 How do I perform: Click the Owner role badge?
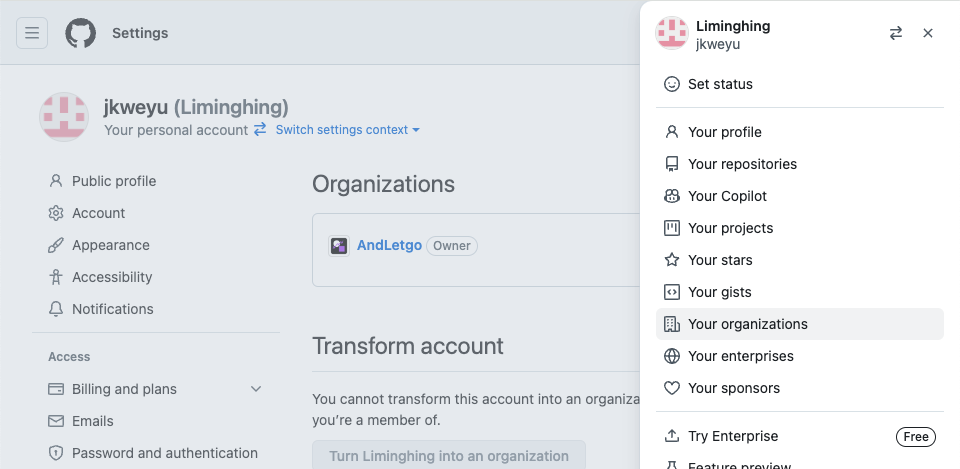(x=452, y=246)
